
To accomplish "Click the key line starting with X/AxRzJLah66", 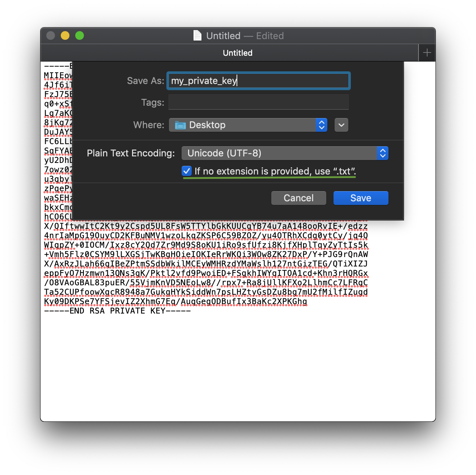I will click(x=206, y=264).
